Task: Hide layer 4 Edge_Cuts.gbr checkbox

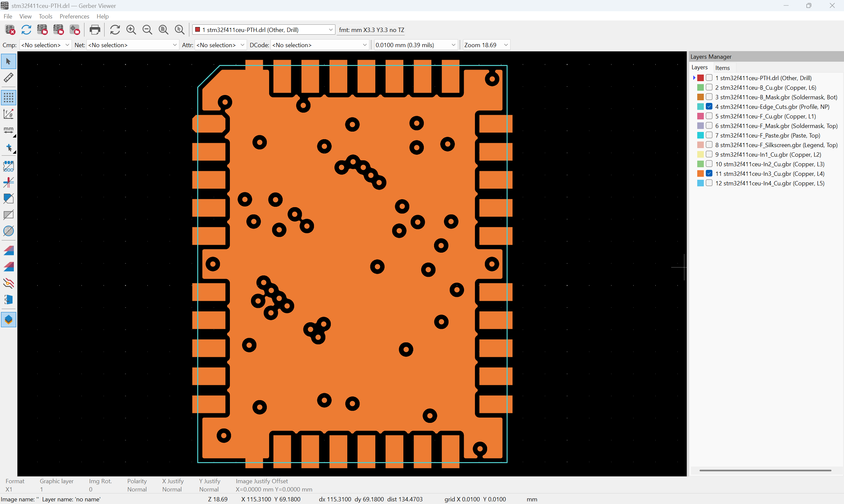Action: [x=709, y=107]
